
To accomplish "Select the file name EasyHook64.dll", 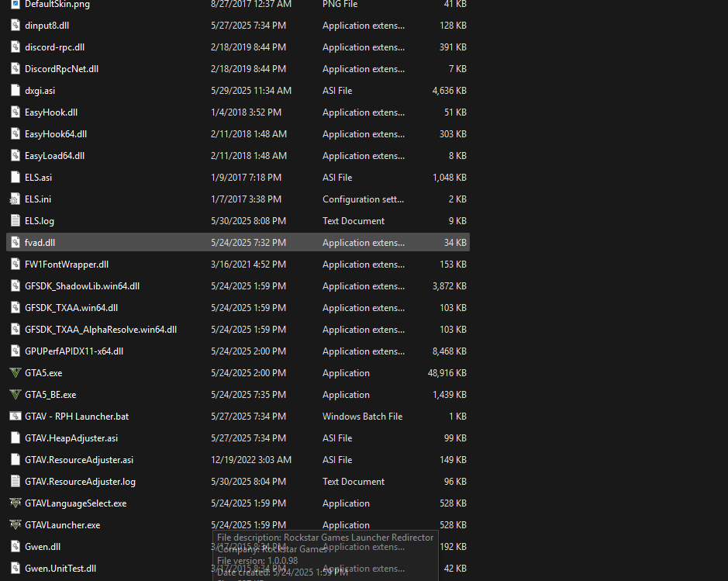I will coord(56,134).
